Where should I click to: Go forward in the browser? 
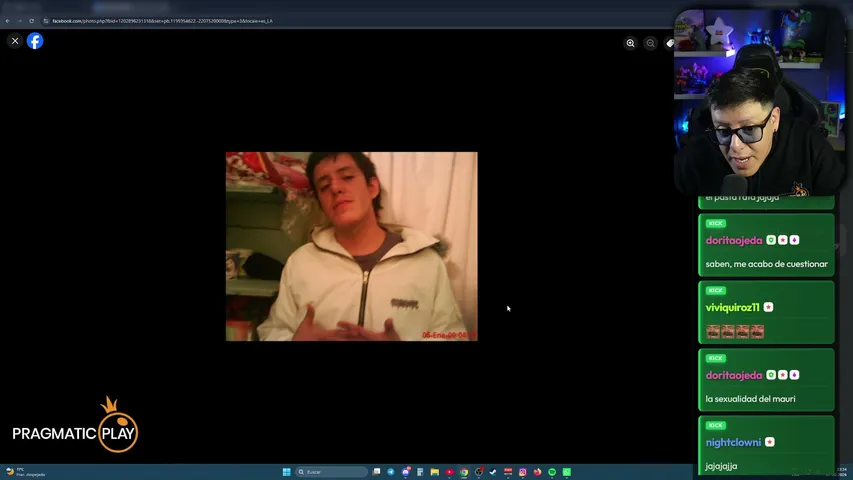[x=20, y=21]
